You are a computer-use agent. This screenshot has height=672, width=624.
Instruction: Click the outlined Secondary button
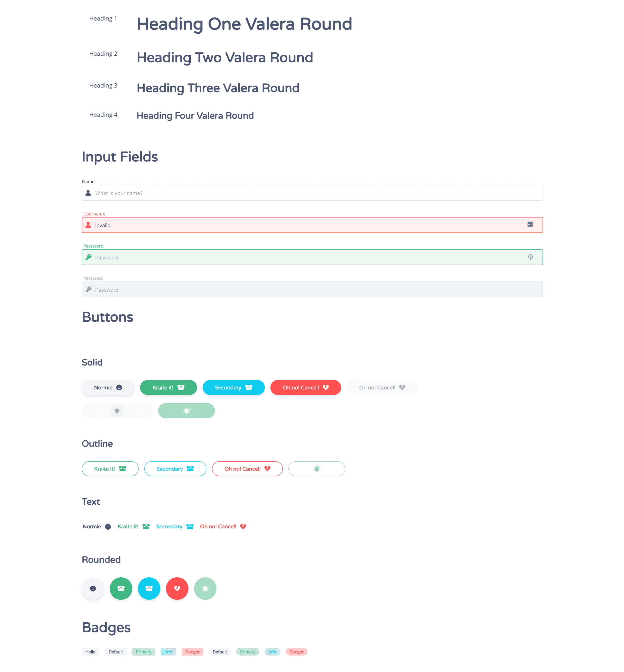175,468
